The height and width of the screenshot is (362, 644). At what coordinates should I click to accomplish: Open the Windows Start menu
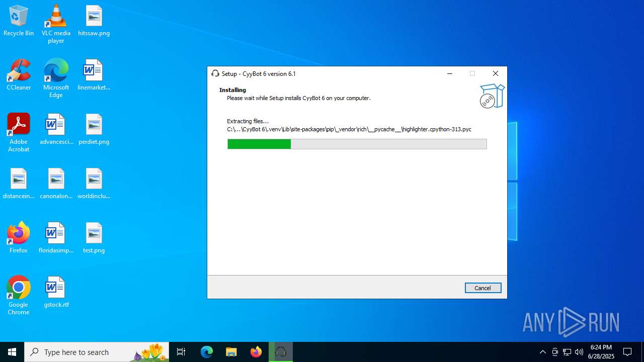tap(12, 352)
